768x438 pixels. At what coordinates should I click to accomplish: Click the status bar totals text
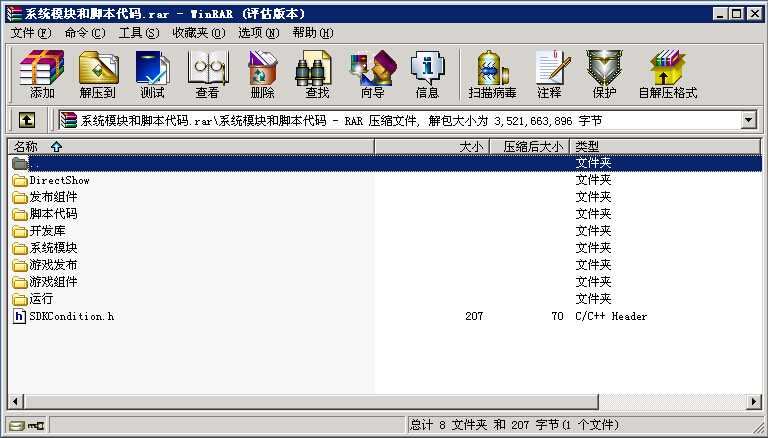coord(514,425)
